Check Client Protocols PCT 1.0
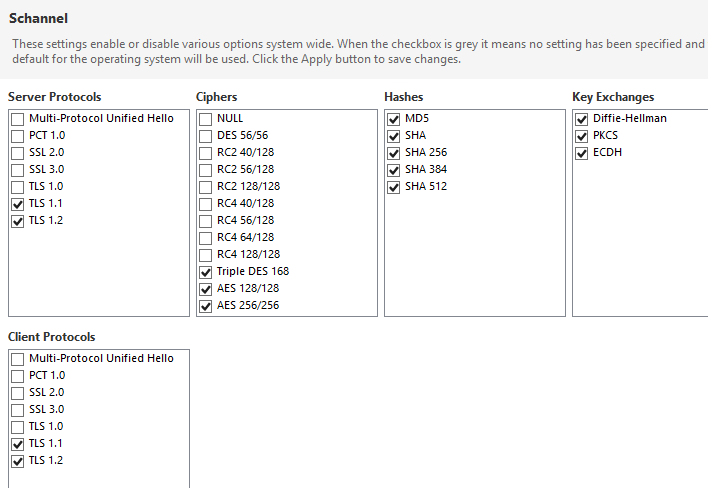The height and width of the screenshot is (488, 708). (18, 376)
